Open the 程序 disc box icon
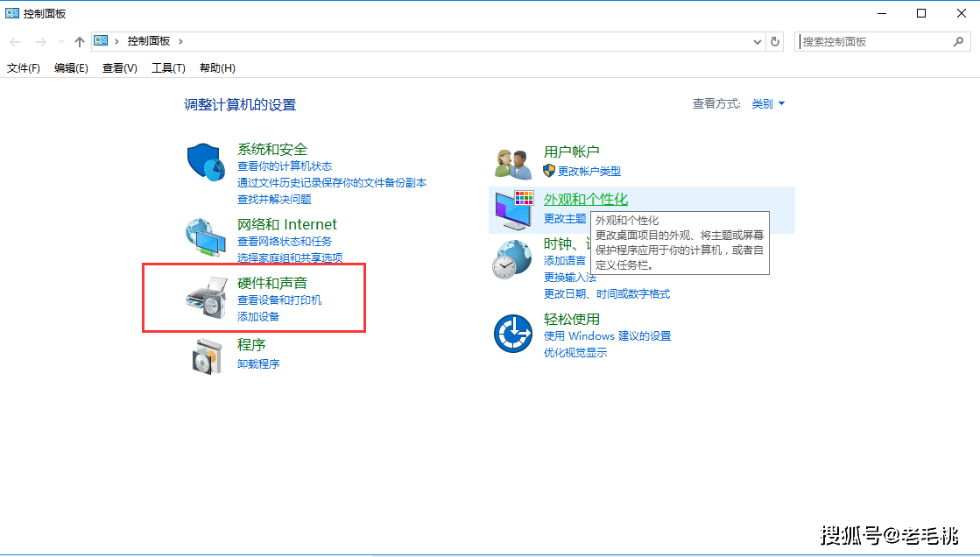Screen dimensions: 980x557 pos(208,356)
